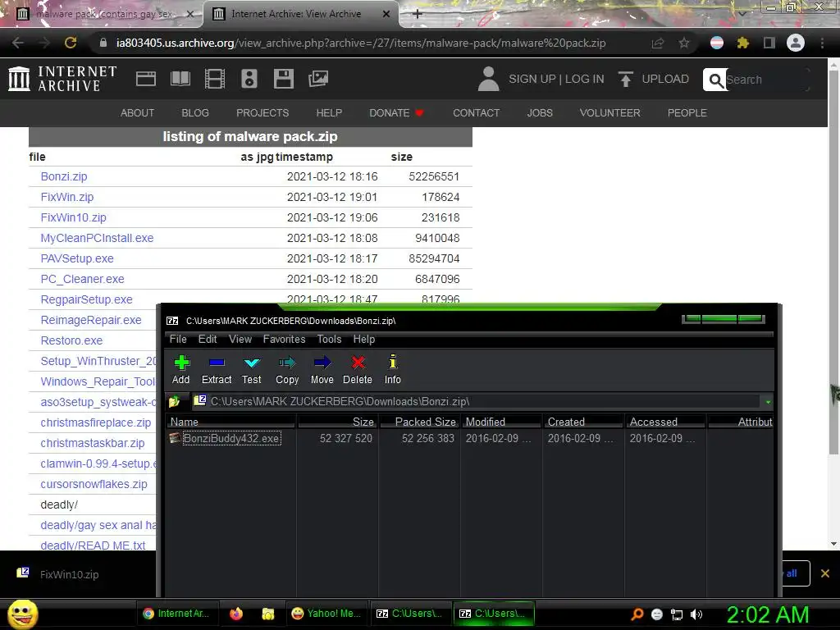This screenshot has width=840, height=630.
Task: Sort 7-Zip list by Packed Size column
Action: click(x=419, y=422)
